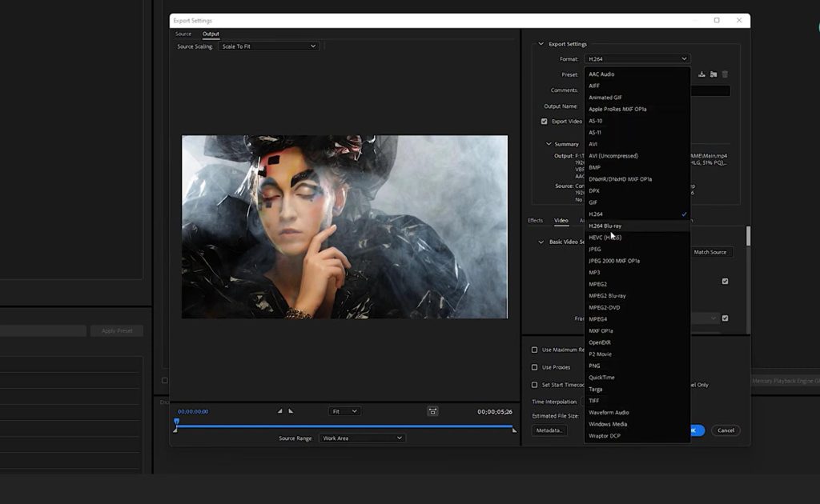Collapse the Basic Video Settings section
The height and width of the screenshot is (504, 820).
tap(541, 242)
